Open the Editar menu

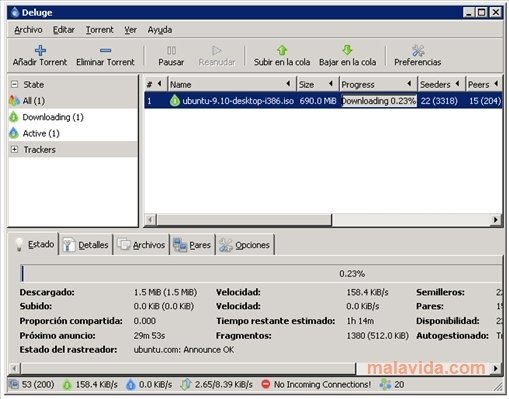tap(64, 30)
